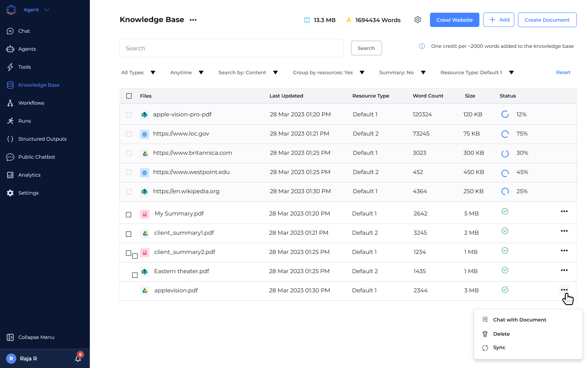Open the Anytime date filter
588x368 pixels.
click(x=187, y=72)
